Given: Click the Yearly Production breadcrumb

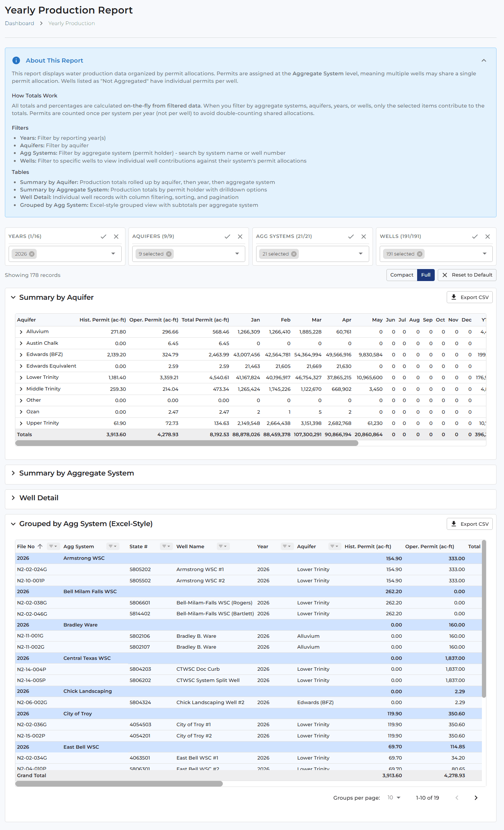Looking at the screenshot, I should tap(72, 23).
